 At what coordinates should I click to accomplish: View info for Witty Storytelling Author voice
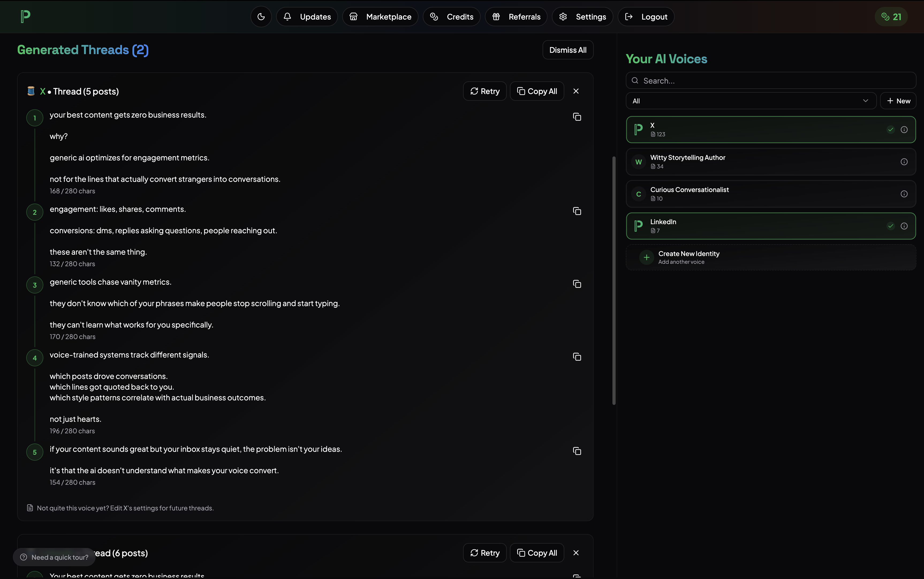click(904, 161)
